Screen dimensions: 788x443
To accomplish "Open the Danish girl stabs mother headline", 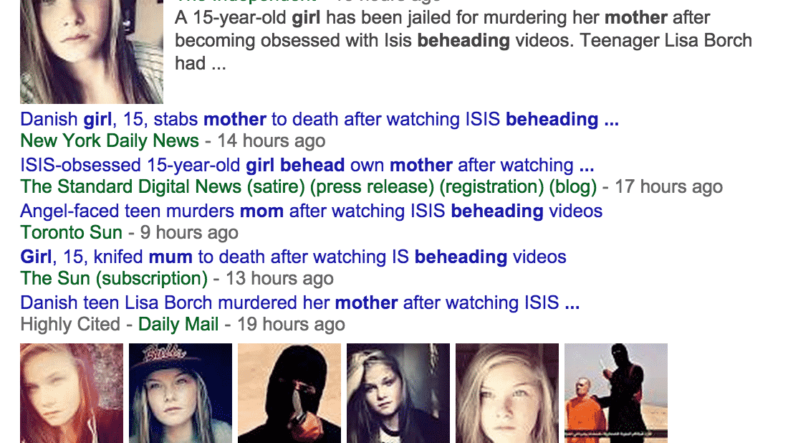I will click(x=319, y=119).
